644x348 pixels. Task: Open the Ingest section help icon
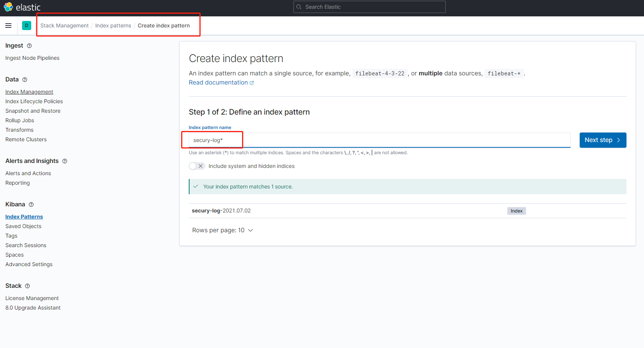coord(29,46)
